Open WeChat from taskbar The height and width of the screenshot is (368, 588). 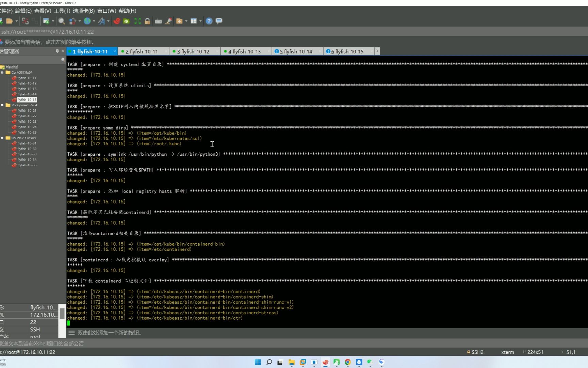(x=370, y=362)
